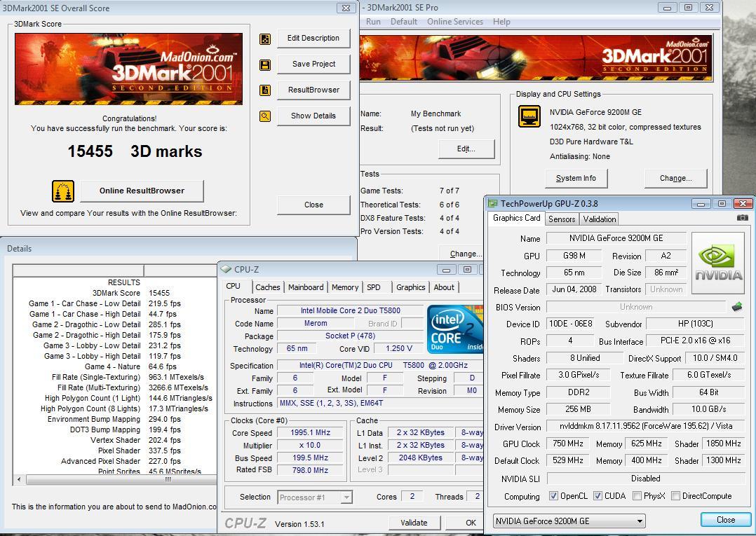The height and width of the screenshot is (536, 756).
Task: Click the Intel Core 2 Duo logo
Action: tap(454, 329)
